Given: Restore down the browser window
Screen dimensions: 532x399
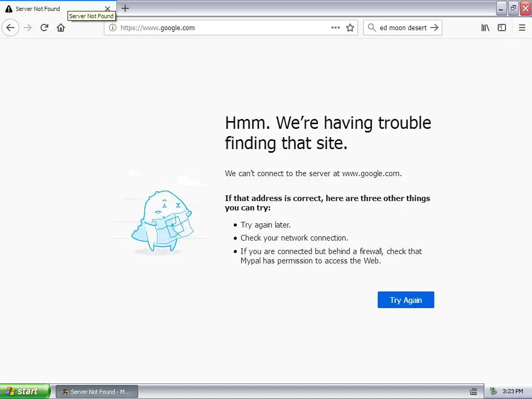Looking at the screenshot, I should (513, 8).
